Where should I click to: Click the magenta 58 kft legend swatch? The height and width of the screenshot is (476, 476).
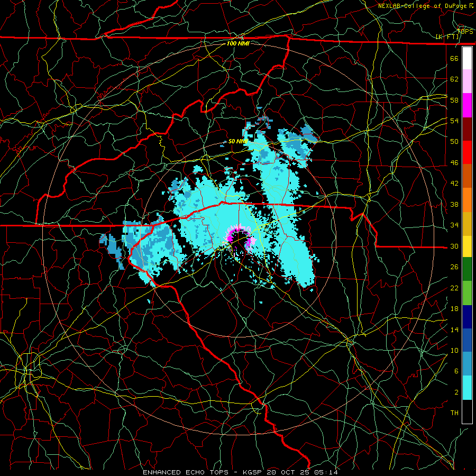pos(467,105)
